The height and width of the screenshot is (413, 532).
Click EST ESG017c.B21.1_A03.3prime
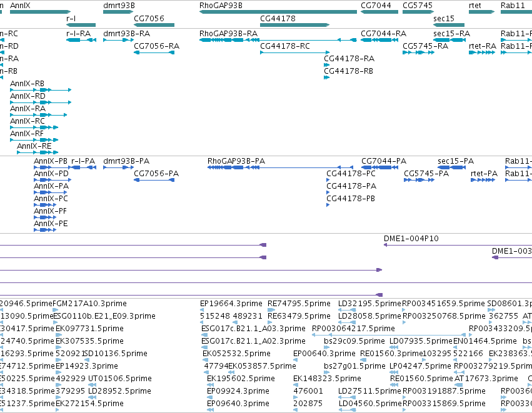(x=204, y=335)
